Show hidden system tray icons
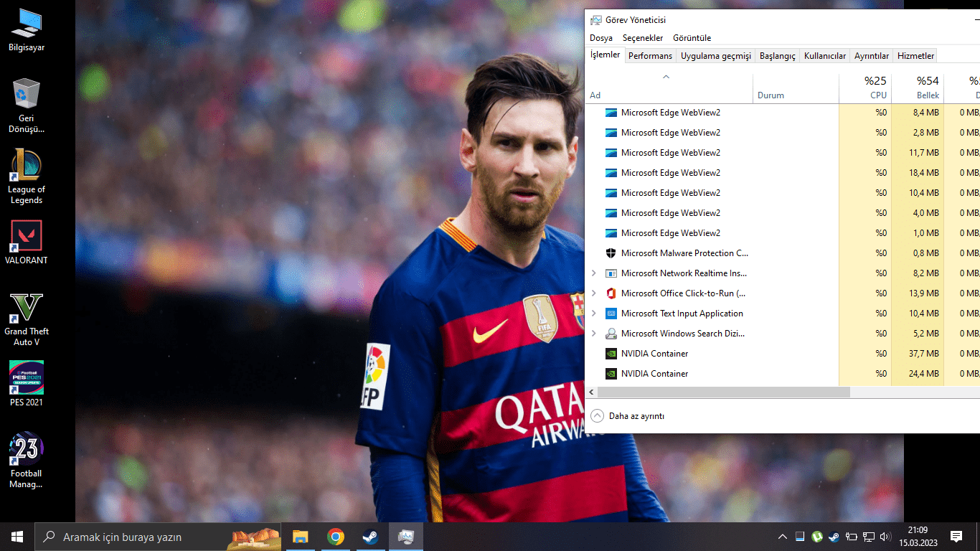Screen dimensions: 980x551 [783, 537]
